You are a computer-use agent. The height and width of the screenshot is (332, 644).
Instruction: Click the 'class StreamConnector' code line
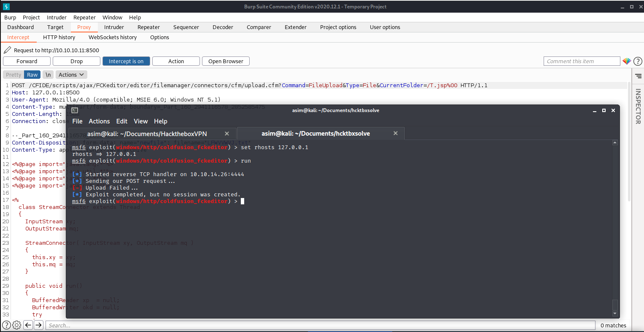[x=79, y=207]
